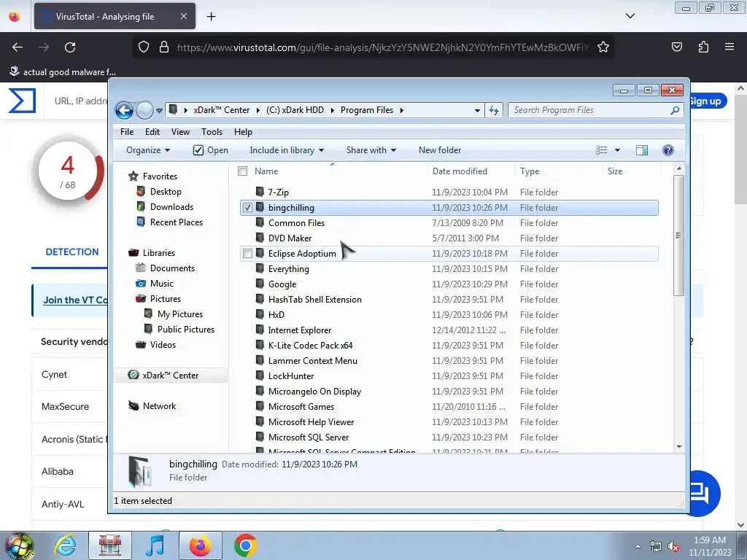Viewport: 747px width, 560px height.
Task: Sort by the Date modified column header
Action: [460, 171]
